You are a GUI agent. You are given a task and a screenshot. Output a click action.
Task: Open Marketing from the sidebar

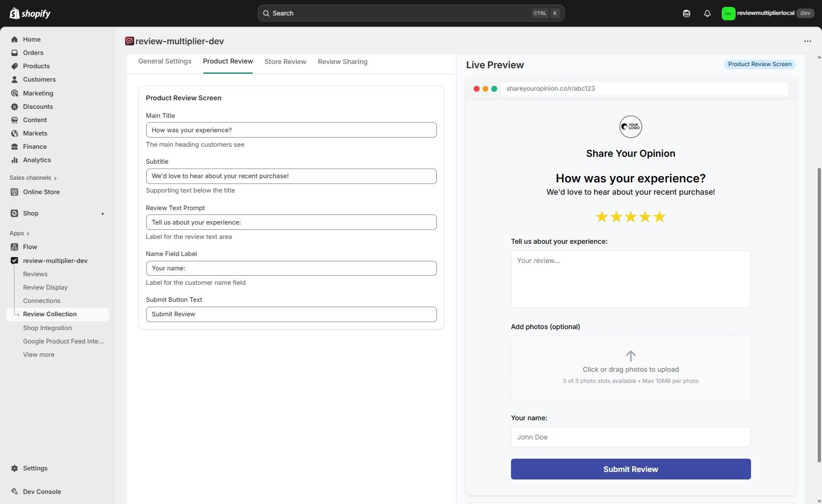coord(14,93)
